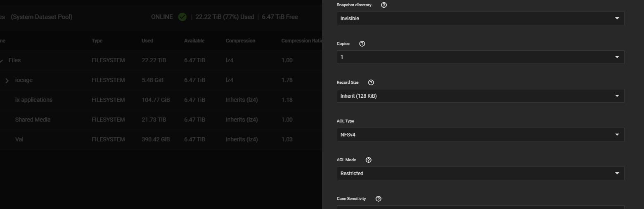The image size is (644, 209).
Task: Click the Used column header
Action: 147,41
